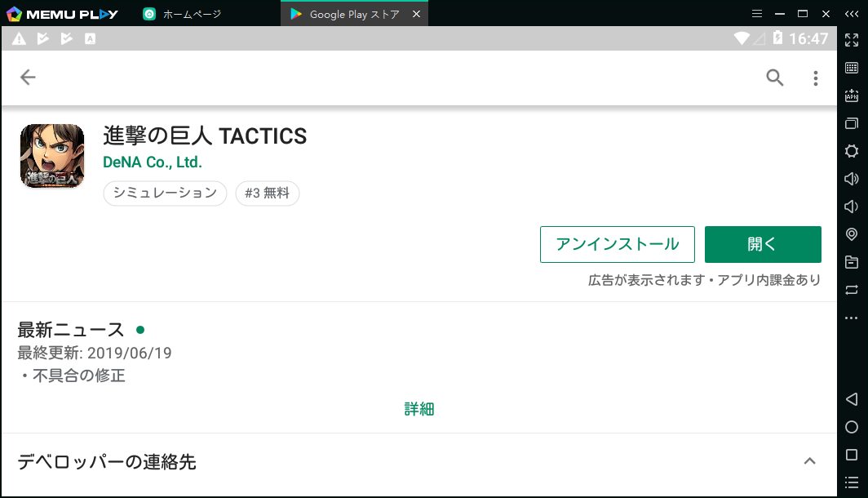Tap the Android back navigation button
Viewport: 868px width, 498px height.
852,400
